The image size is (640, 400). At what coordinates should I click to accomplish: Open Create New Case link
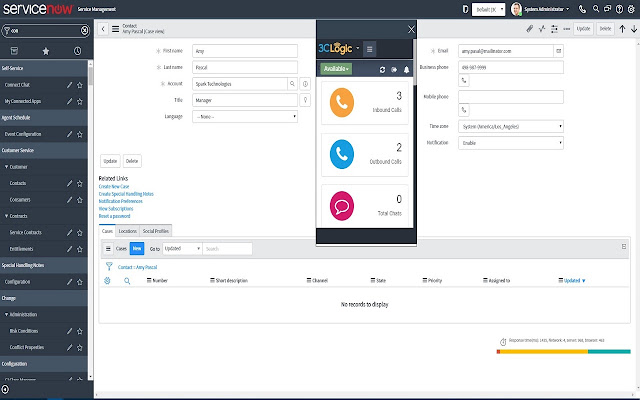(114, 187)
